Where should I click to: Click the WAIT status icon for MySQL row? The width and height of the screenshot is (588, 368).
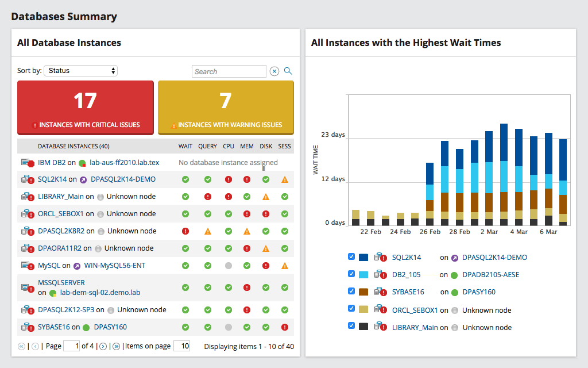(x=185, y=266)
